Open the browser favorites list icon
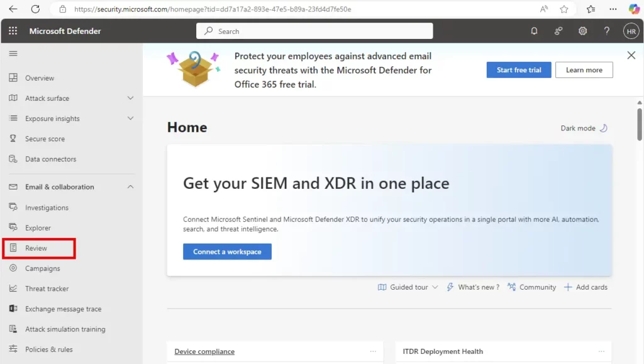644x364 pixels. [x=591, y=9]
